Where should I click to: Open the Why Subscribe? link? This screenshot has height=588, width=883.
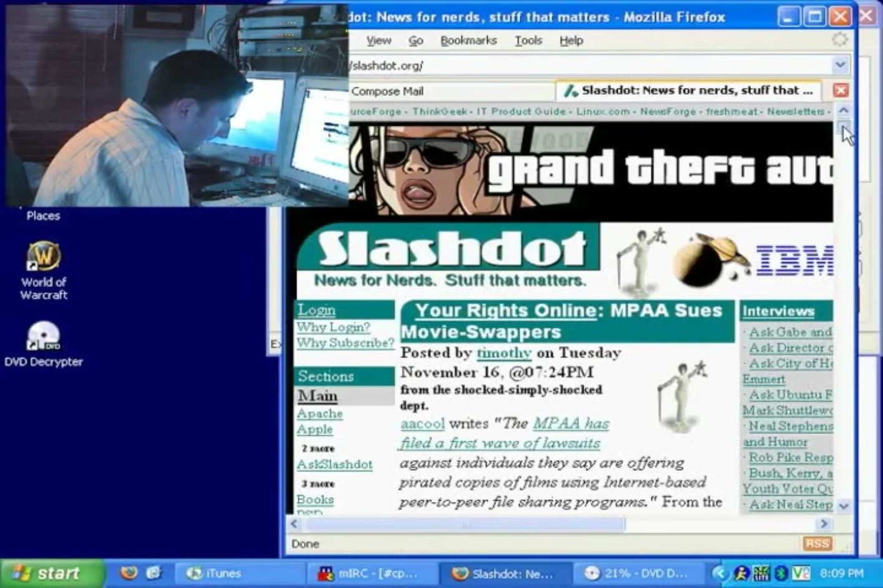(x=345, y=343)
